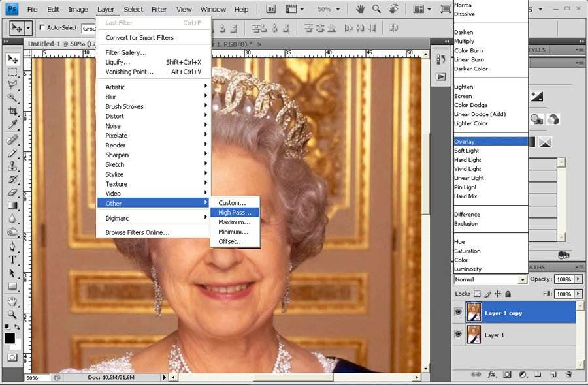Click the Opacity 100% field
This screenshot has height=385, width=588.
pyautogui.click(x=564, y=279)
